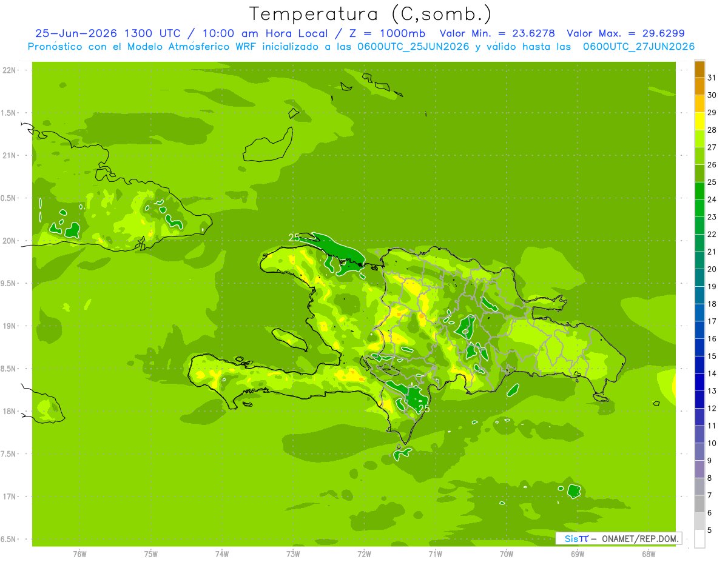Click the gray 6 degree legend swatch
Viewport: 728px width, 562px height.
click(x=699, y=504)
